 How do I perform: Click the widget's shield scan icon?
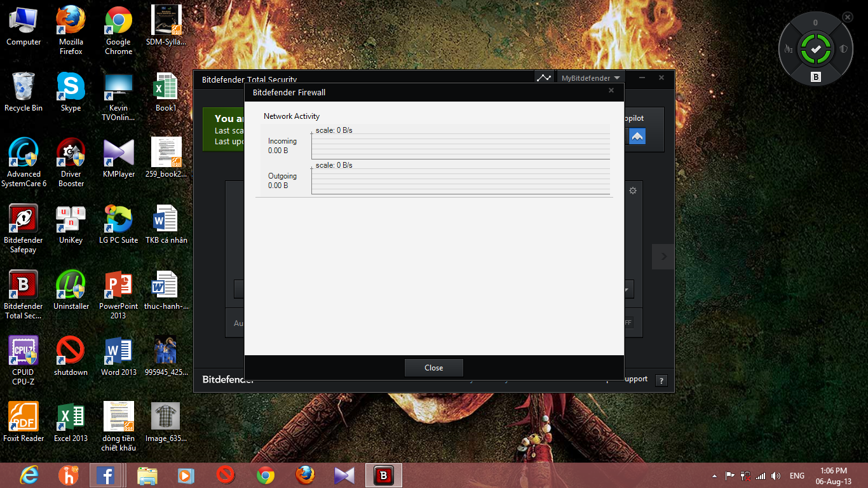pyautogui.click(x=844, y=49)
